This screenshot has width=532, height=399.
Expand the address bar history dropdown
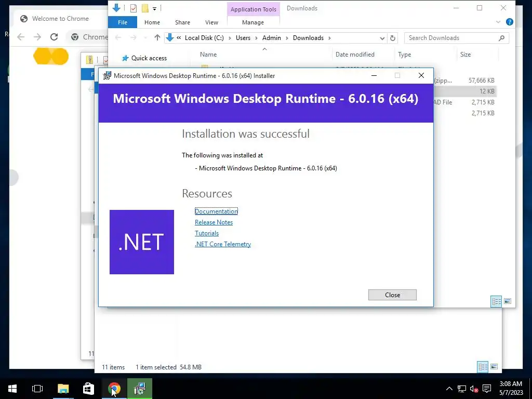coord(382,38)
